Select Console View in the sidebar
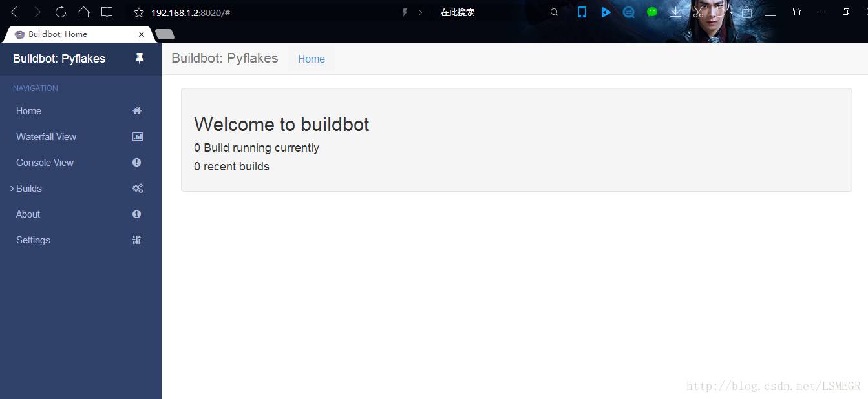 [45, 163]
